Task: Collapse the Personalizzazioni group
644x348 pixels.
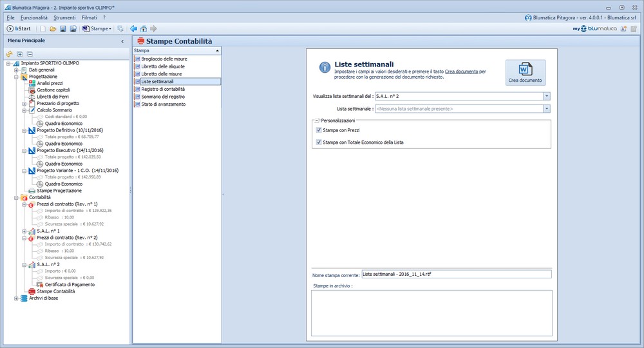Action: [x=317, y=121]
